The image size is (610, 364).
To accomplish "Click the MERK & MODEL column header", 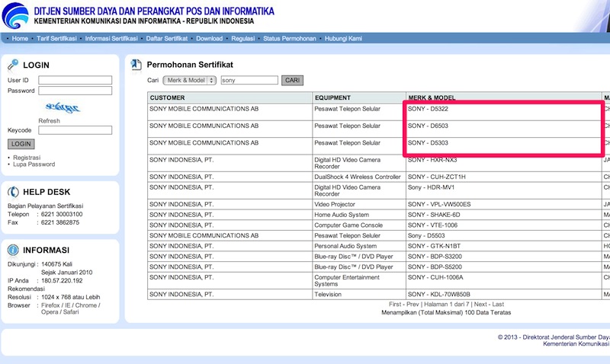I will (x=503, y=97).
